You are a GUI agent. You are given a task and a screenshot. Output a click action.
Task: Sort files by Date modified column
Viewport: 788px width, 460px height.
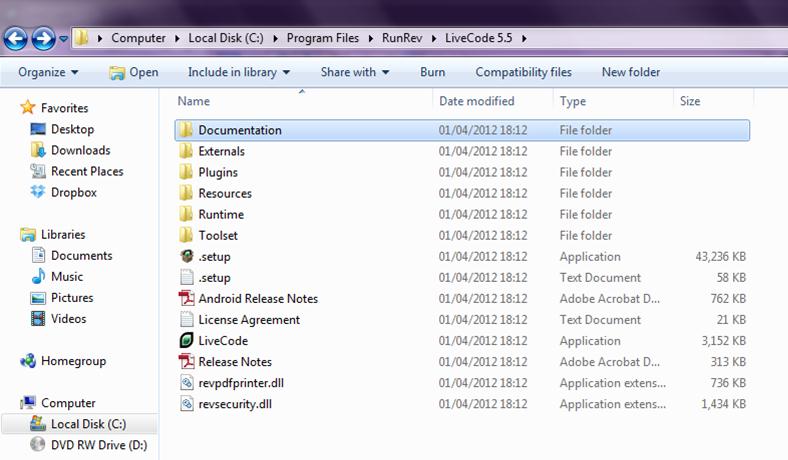click(x=477, y=101)
